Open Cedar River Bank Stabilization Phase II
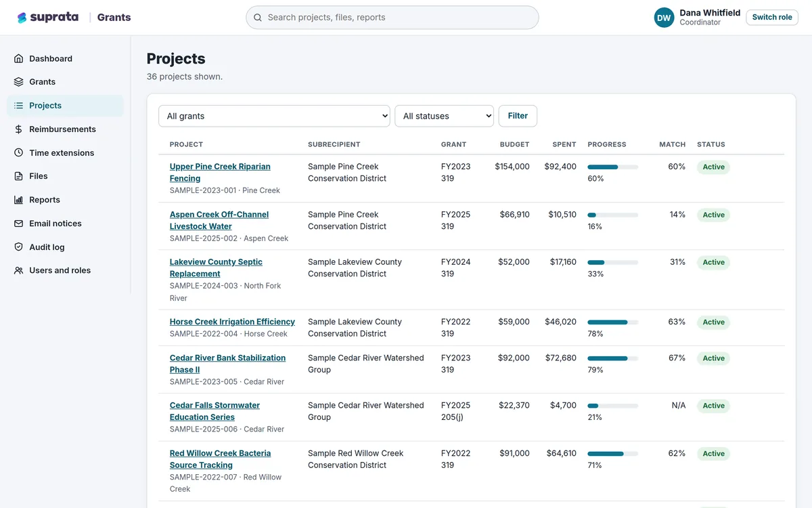The width and height of the screenshot is (812, 508). point(227,364)
